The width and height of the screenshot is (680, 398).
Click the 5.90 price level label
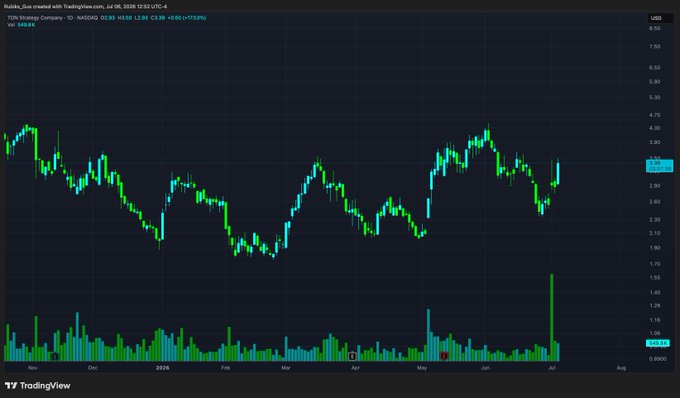tap(654, 82)
